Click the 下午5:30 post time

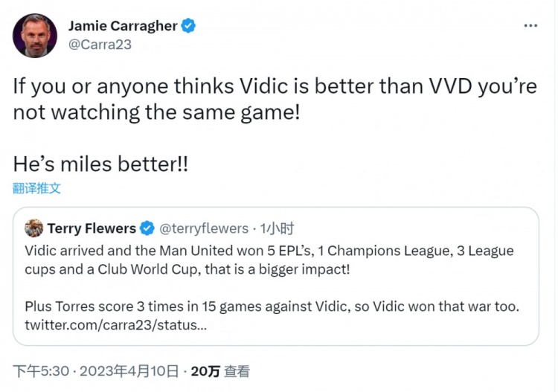(41, 371)
